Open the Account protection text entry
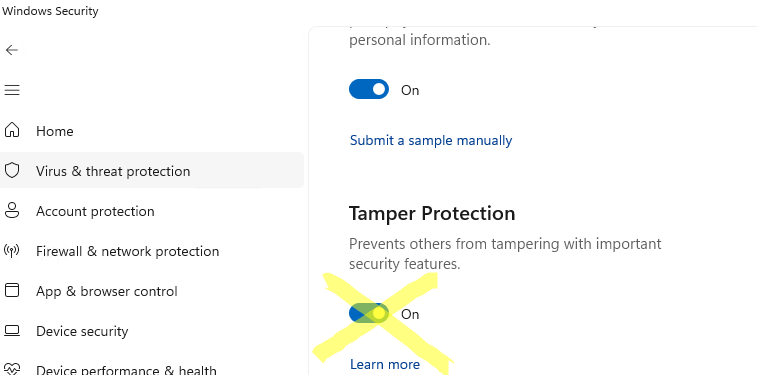This screenshot has width=757, height=375. click(95, 211)
